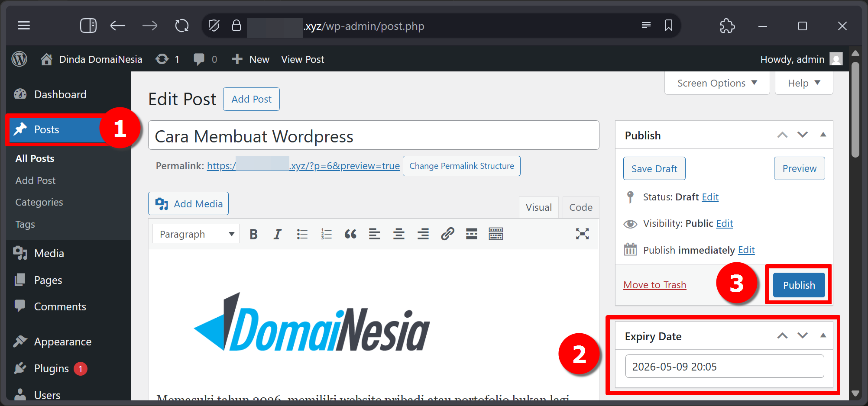Align text left
The height and width of the screenshot is (406, 868).
[x=375, y=234]
